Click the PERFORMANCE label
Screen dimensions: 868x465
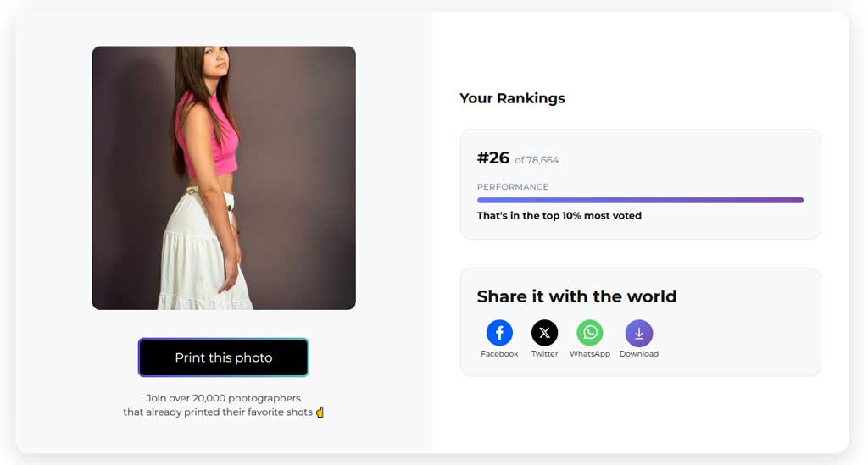tap(513, 187)
